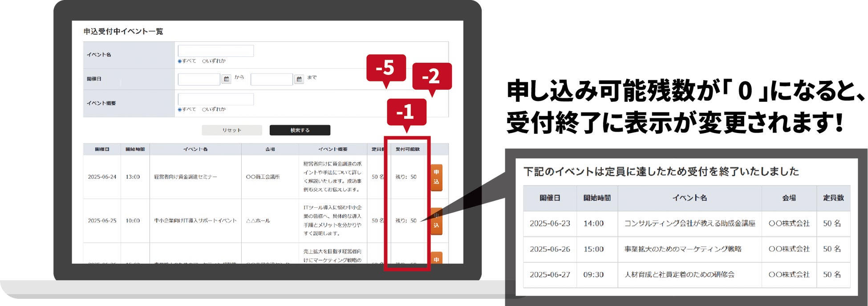Click 人材育成と社員定着のための研修会 event name
Viewport: 868px width, 306px height.
[679, 274]
